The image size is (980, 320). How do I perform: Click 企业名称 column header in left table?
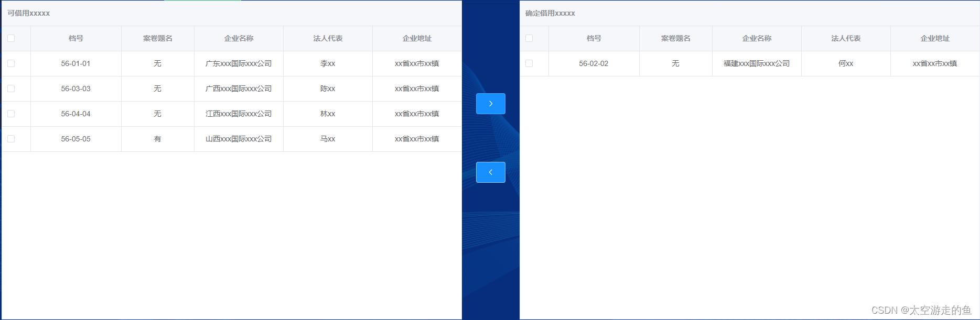point(239,38)
